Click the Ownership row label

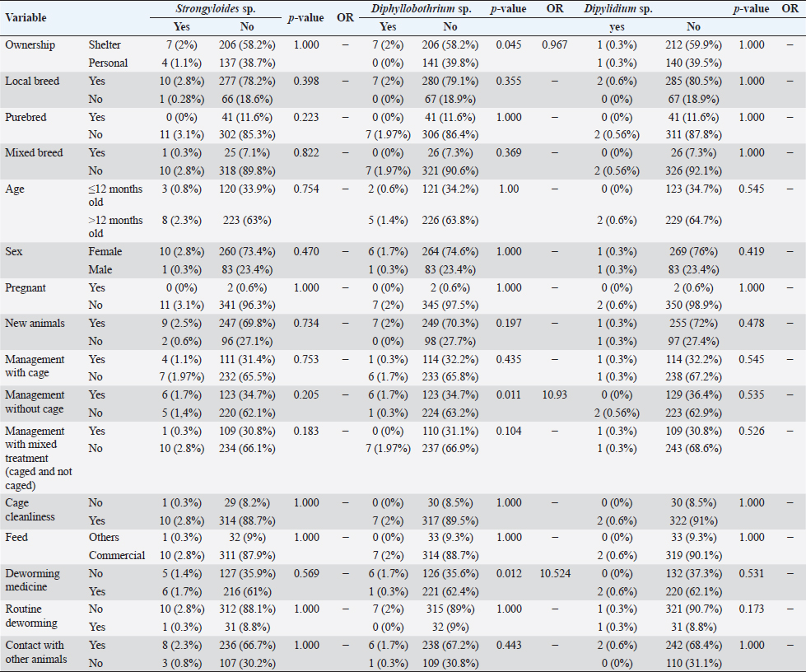30,44
